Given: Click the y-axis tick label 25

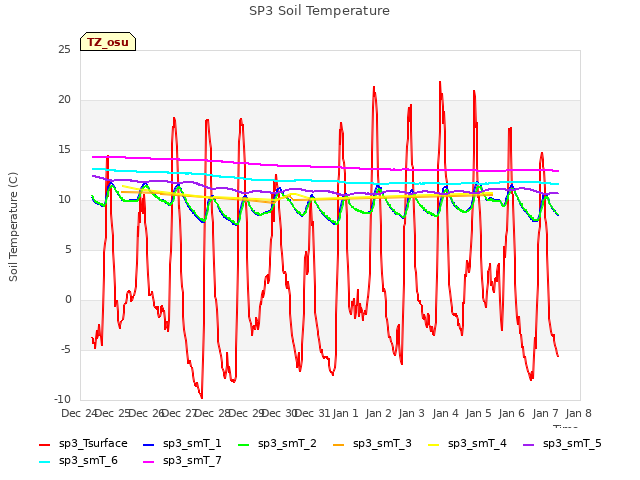Looking at the screenshot, I should 64,50.
